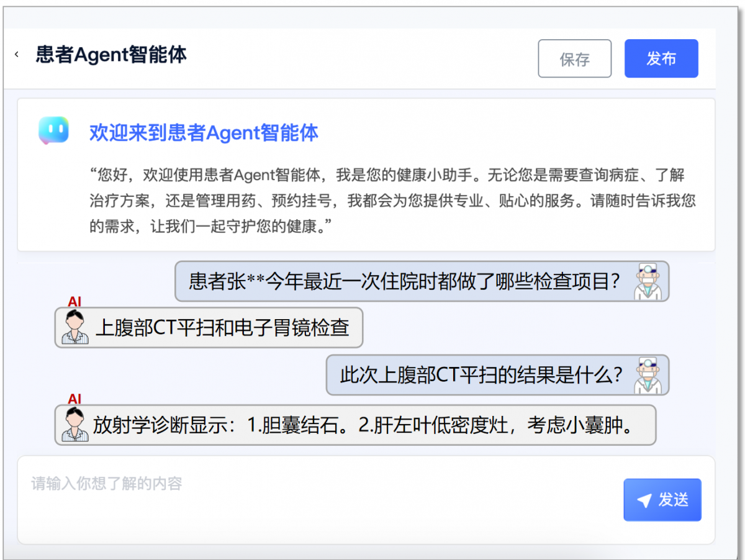Publish the agent with 发布 button
The height and width of the screenshot is (560, 745).
point(661,59)
